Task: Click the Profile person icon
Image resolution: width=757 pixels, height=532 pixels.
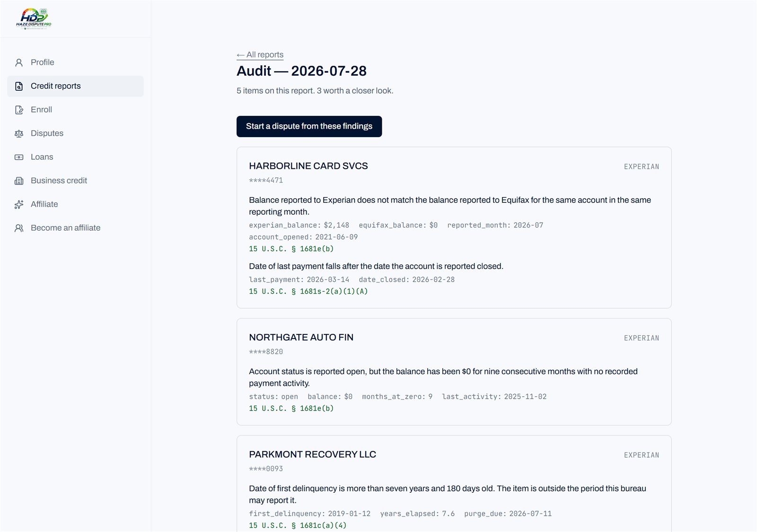Action: coord(19,62)
